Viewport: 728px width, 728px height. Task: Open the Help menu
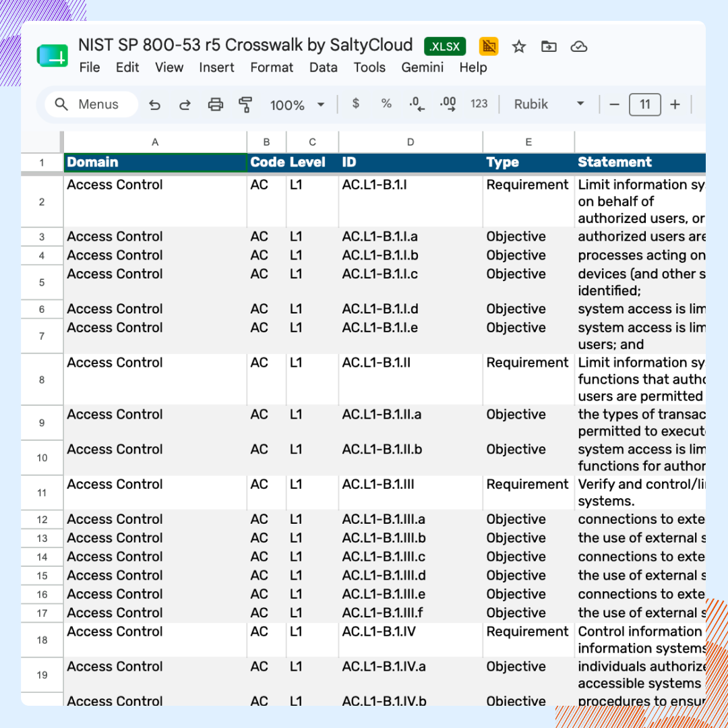coord(473,68)
